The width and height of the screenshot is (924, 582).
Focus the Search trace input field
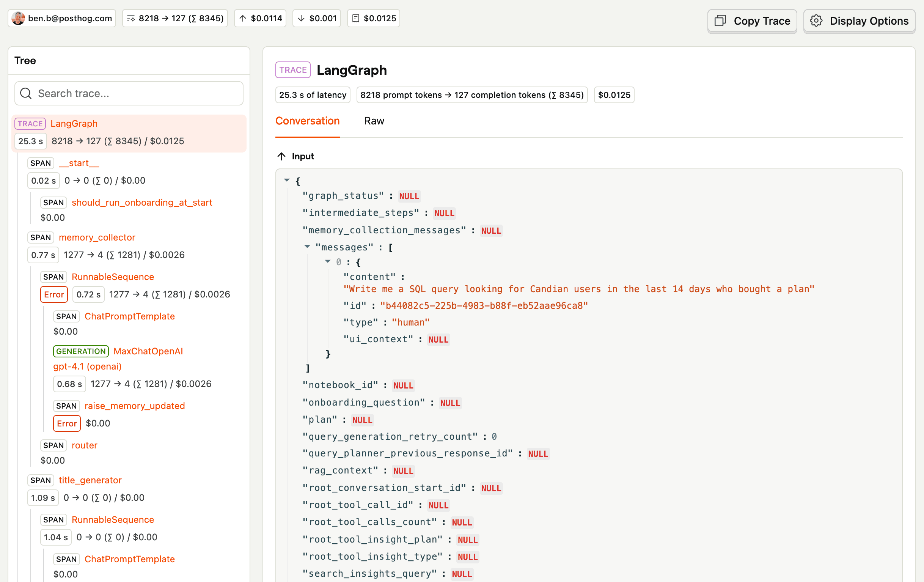[129, 93]
